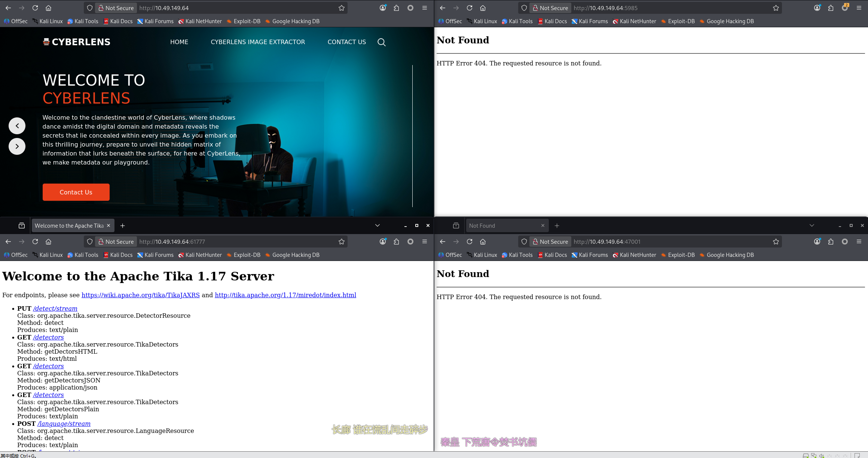The height and width of the screenshot is (458, 868).
Task: Click the previous slide arrow on carousel
Action: point(17,126)
